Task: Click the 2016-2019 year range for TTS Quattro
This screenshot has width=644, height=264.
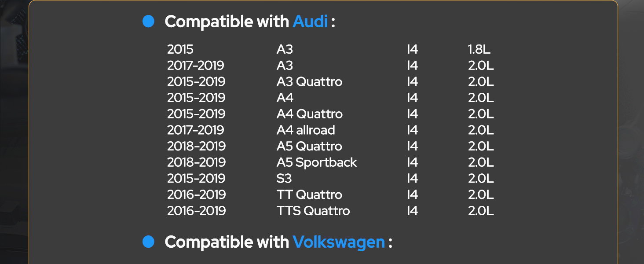Action: [x=196, y=211]
